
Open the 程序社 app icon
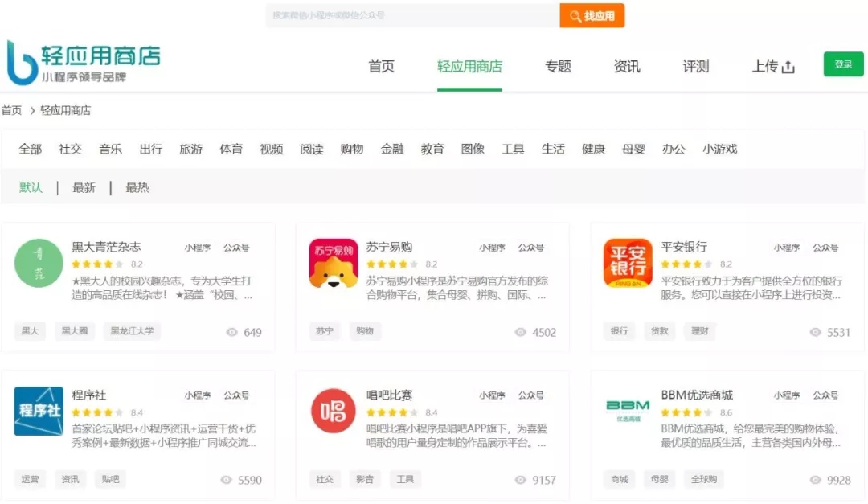[39, 411]
